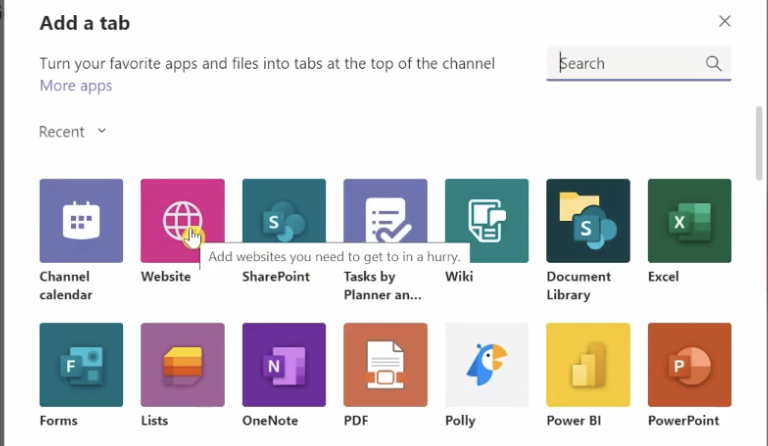
Task: Select the Forms app tile
Action: pyautogui.click(x=81, y=365)
